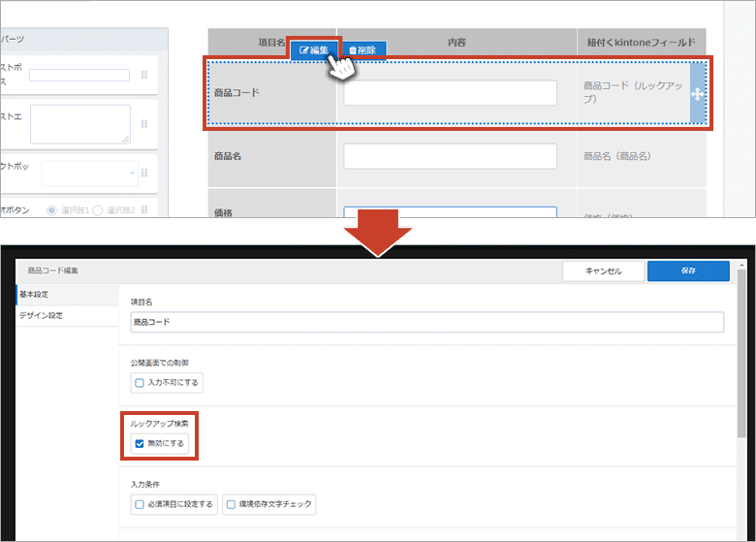This screenshot has width=756, height=542.
Task: Check the 必須項目に設定する checkbox
Action: (x=140, y=504)
